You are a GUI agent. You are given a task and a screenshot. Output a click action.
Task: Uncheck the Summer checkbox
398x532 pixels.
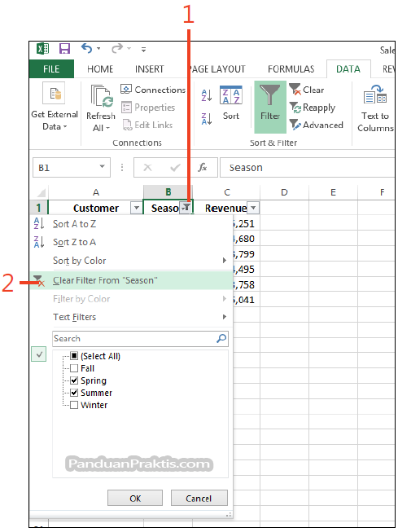click(74, 393)
